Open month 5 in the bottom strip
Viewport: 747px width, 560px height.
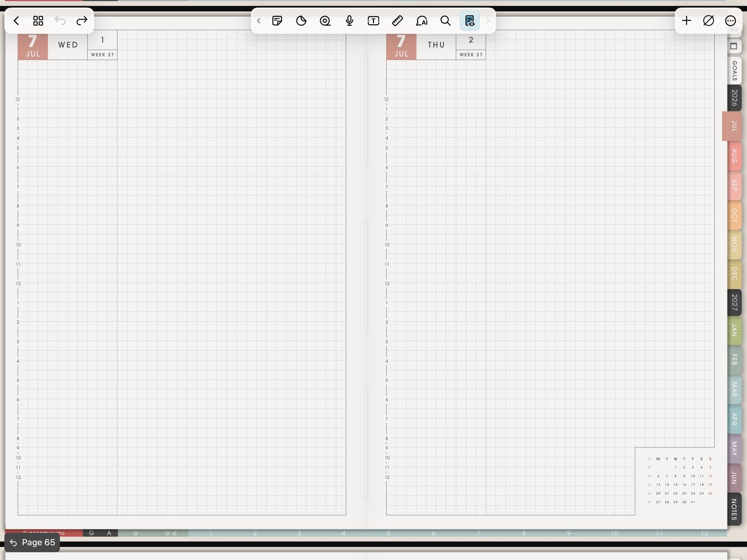(x=388, y=533)
